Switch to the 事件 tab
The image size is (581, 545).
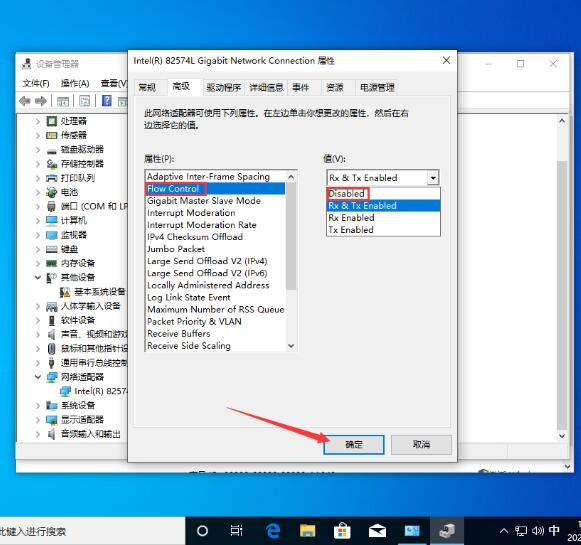pos(301,88)
